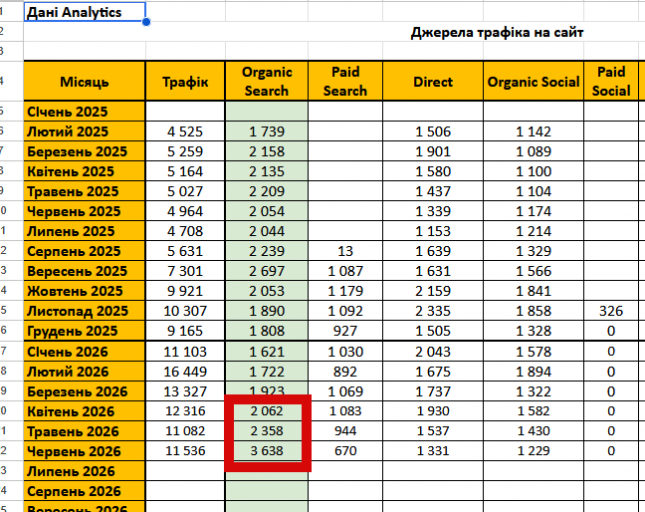Select Organic Social value 1 858
The height and width of the screenshot is (512, 645).
click(x=533, y=311)
